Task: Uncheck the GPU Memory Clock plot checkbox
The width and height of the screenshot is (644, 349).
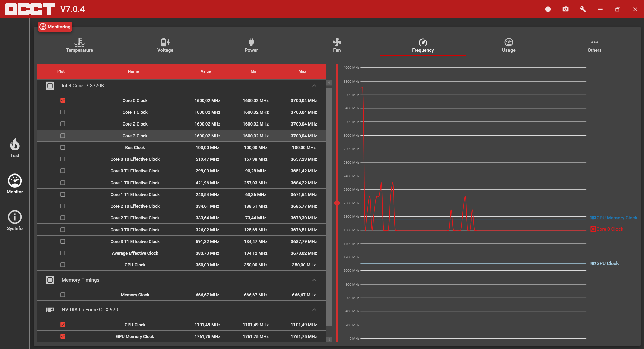Action: click(x=63, y=336)
